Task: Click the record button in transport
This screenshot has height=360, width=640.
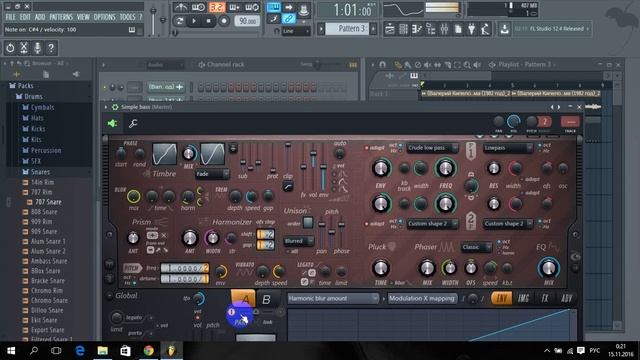Action: pyautogui.click(x=224, y=21)
